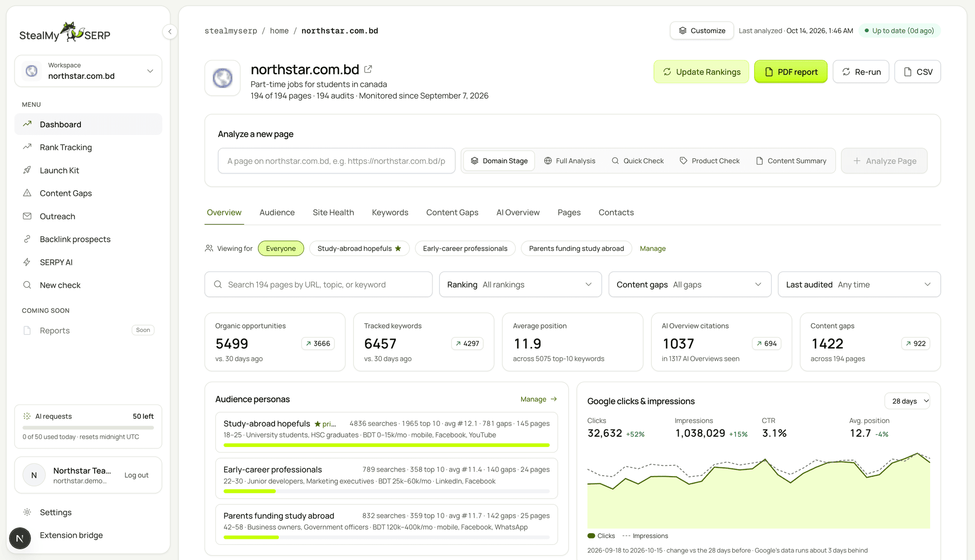Click the workspace globe icon
The height and width of the screenshot is (560, 975).
click(32, 71)
